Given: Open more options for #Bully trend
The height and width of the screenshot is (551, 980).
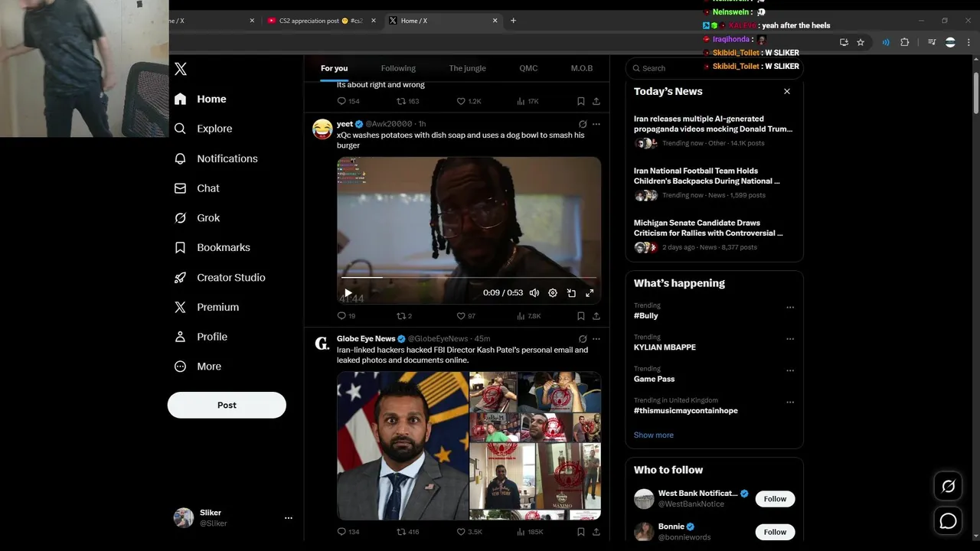Looking at the screenshot, I should pos(790,308).
